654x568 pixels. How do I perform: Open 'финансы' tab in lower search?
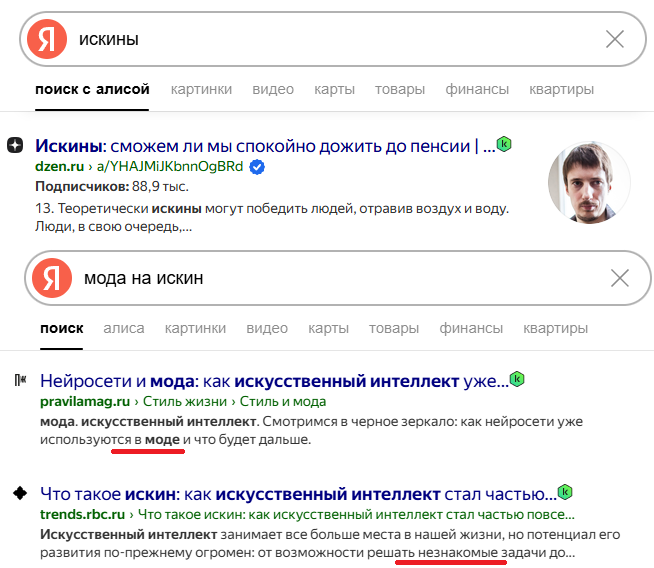[471, 328]
